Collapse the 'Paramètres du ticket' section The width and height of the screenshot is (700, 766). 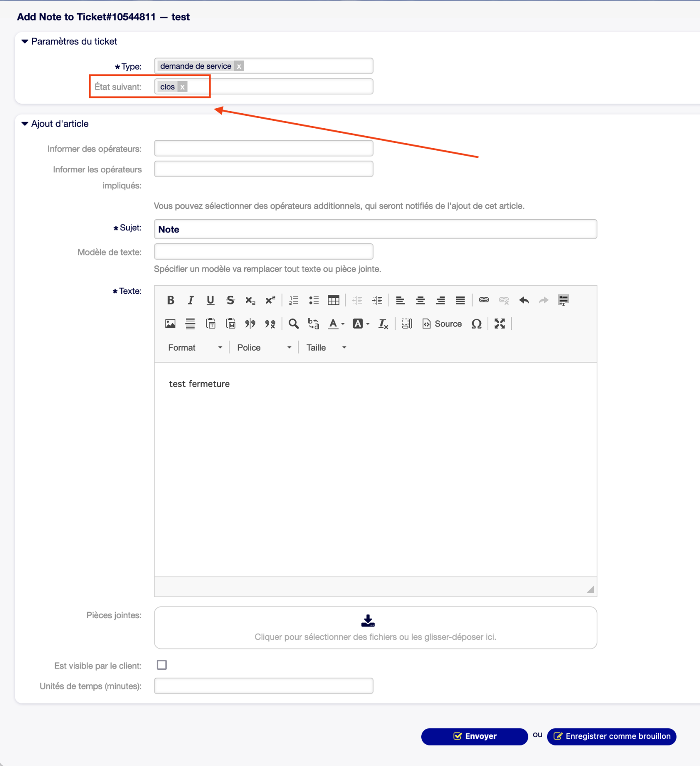coord(25,41)
